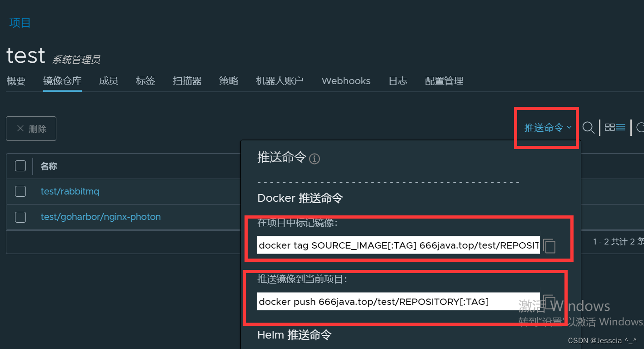Expand the 推送命令 dropdown

[x=548, y=128]
